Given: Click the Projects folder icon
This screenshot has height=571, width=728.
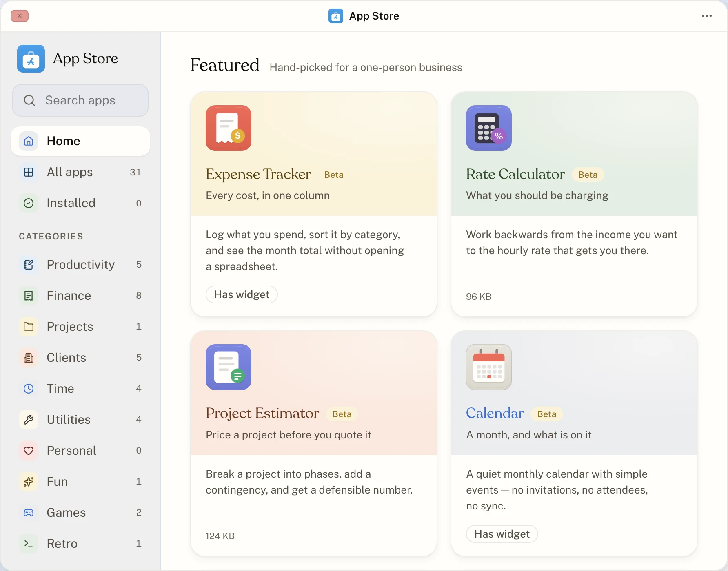Looking at the screenshot, I should (29, 327).
